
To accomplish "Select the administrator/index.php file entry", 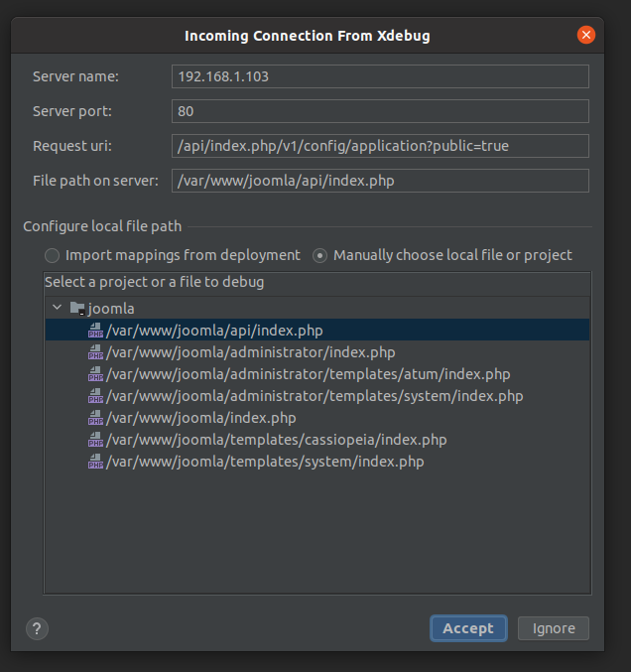I will pyautogui.click(x=250, y=352).
